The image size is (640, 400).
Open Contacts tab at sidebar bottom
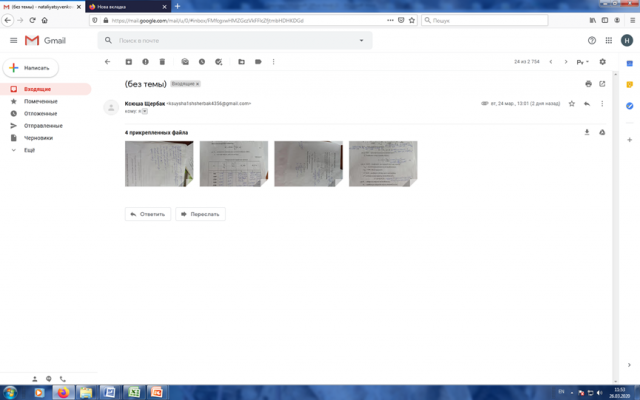coord(35,379)
